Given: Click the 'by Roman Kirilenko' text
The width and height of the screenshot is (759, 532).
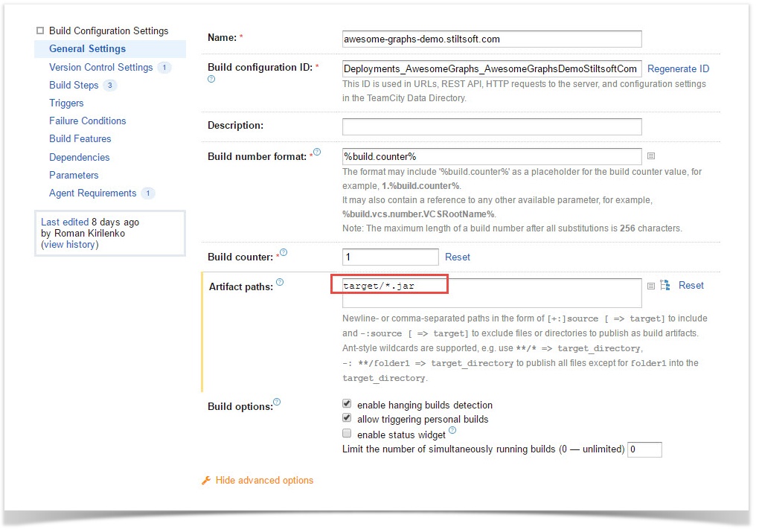Looking at the screenshot, I should 83,234.
